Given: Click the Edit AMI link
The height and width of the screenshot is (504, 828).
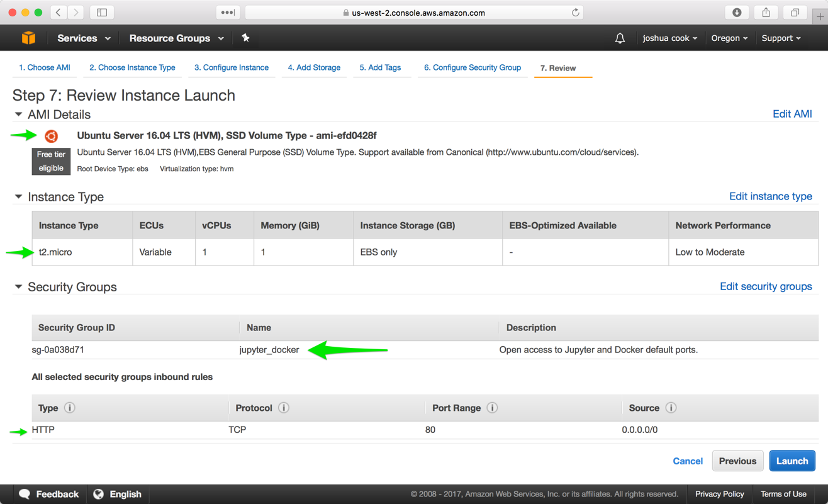Looking at the screenshot, I should pos(792,114).
